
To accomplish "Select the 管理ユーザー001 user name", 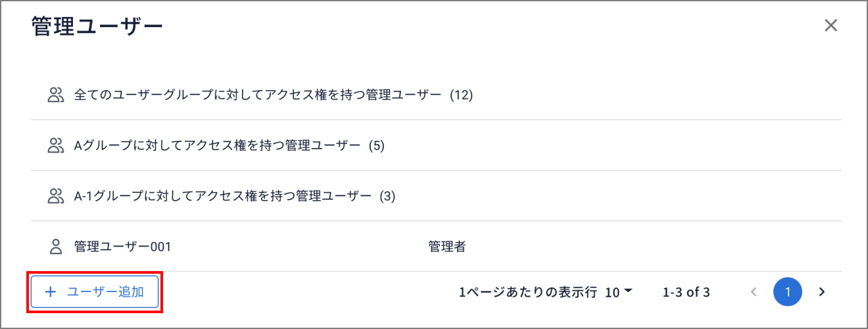I will [x=123, y=247].
